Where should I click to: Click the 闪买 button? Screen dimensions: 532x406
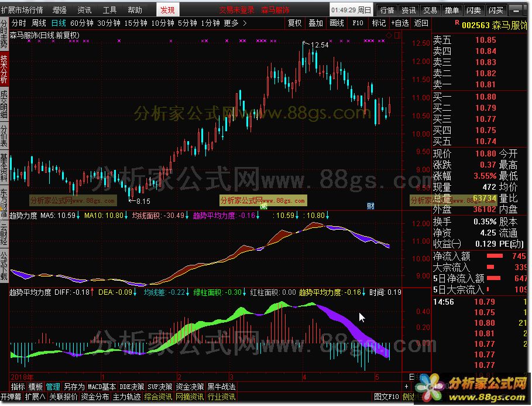coord(496,10)
